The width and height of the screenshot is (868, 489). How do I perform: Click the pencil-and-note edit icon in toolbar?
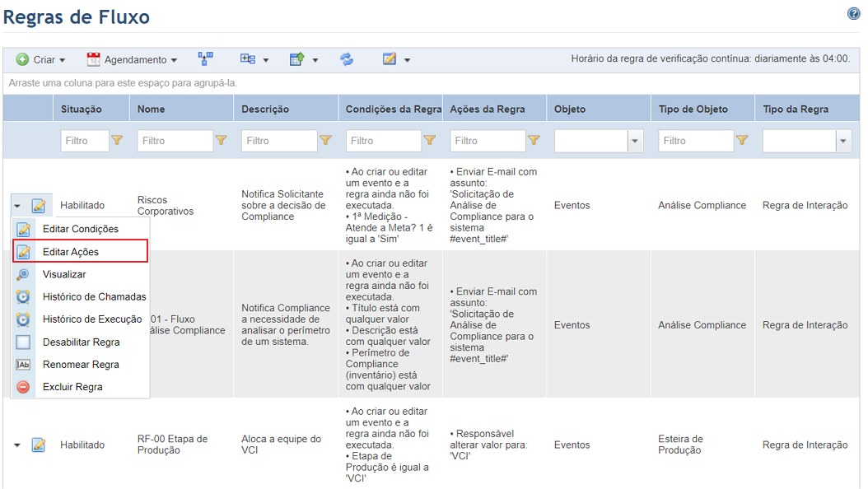click(x=390, y=58)
